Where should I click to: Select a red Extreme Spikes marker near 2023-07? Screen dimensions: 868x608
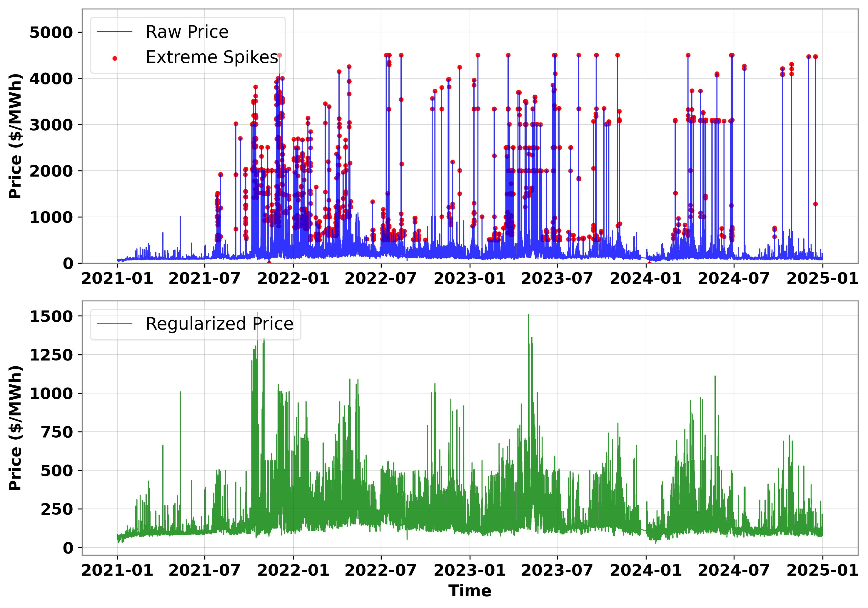pos(554,55)
